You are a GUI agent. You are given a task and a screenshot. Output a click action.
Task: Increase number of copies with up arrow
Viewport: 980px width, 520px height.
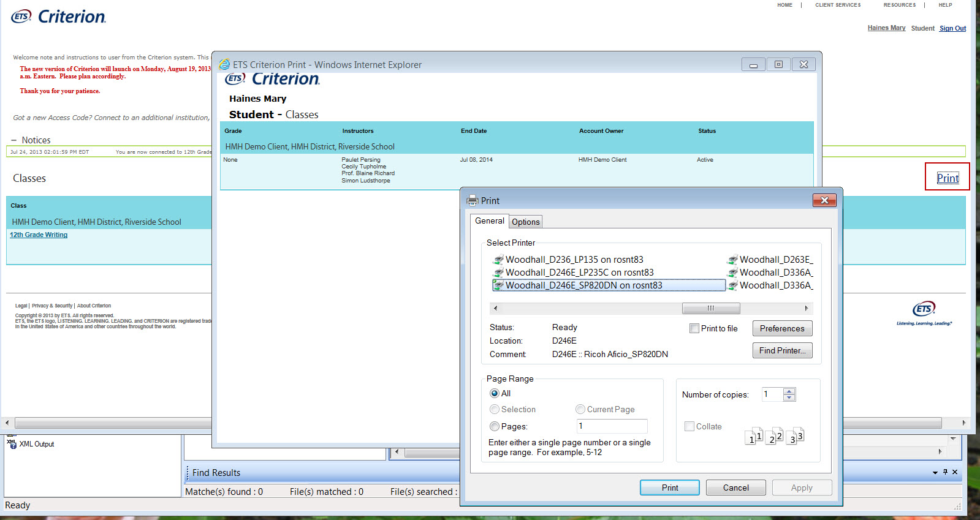(789, 391)
